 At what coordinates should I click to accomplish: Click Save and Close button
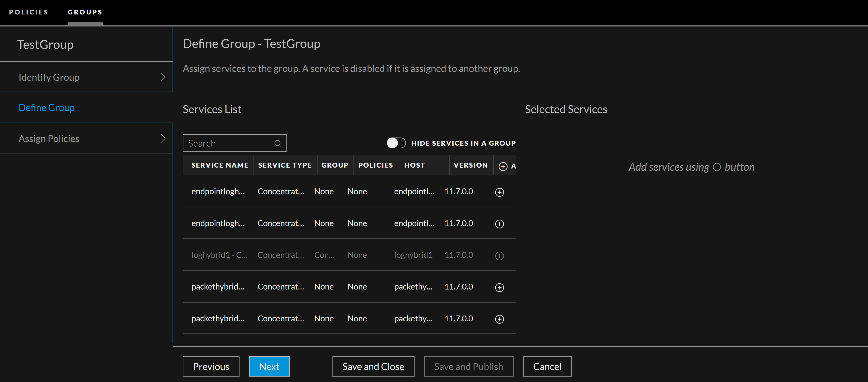(373, 366)
